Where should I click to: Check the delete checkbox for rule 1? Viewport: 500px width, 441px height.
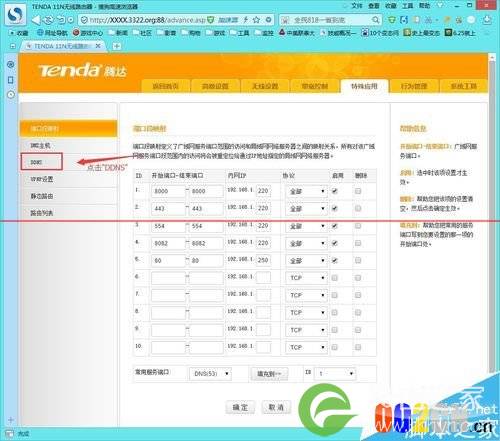(358, 191)
